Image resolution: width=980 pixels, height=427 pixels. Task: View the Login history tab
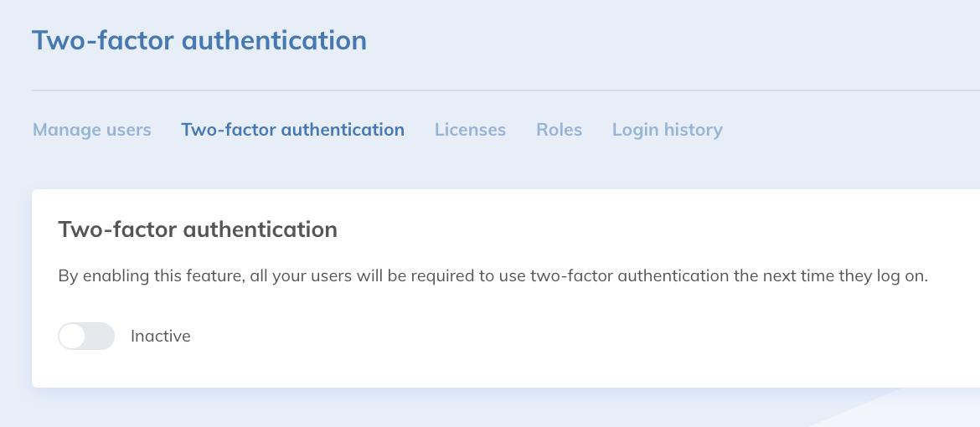pyautogui.click(x=667, y=130)
